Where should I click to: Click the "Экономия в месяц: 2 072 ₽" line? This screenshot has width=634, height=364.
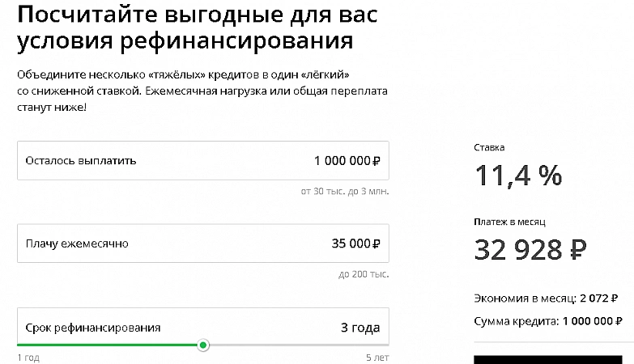coord(547,298)
